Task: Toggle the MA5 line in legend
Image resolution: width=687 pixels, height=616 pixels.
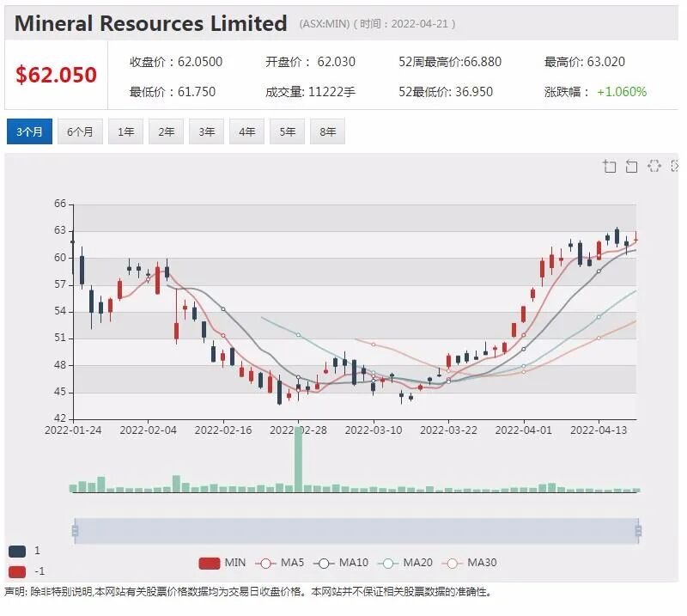Action: click(x=280, y=563)
